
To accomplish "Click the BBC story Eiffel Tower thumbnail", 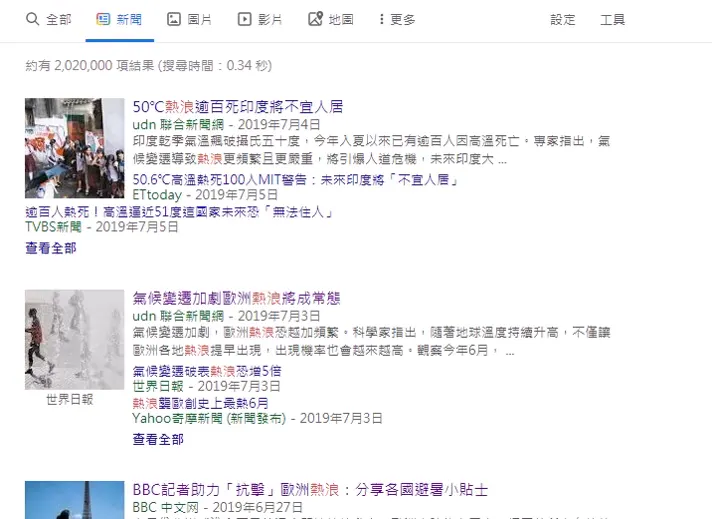I will 74,500.
